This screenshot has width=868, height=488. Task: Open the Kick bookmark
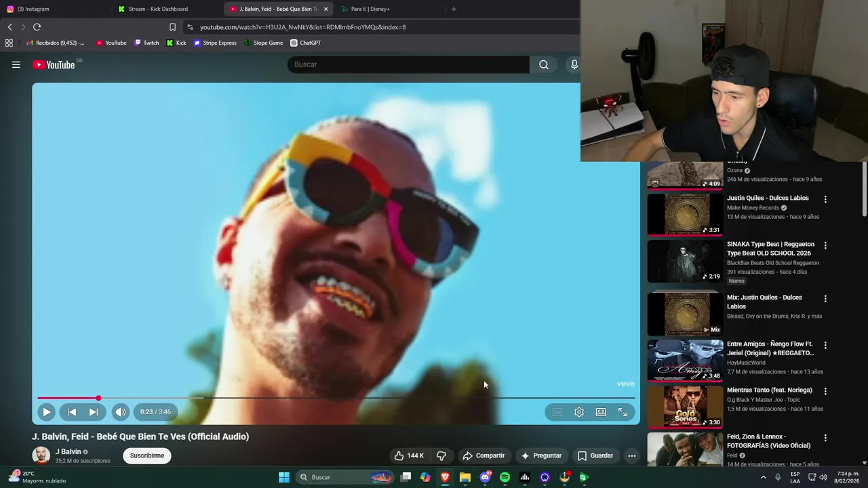pyautogui.click(x=176, y=43)
